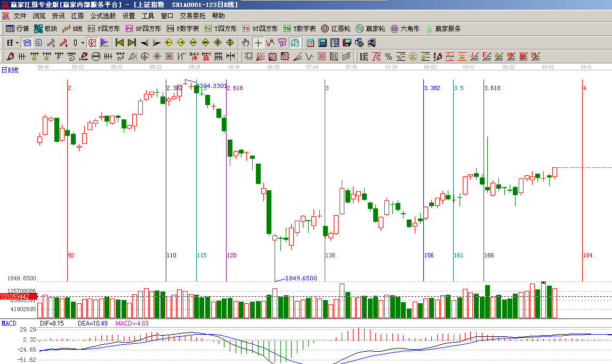Viewport: 612px width, 364px height.
Task: Click the yellow diamond left-arrow icon
Action: click(x=168, y=43)
